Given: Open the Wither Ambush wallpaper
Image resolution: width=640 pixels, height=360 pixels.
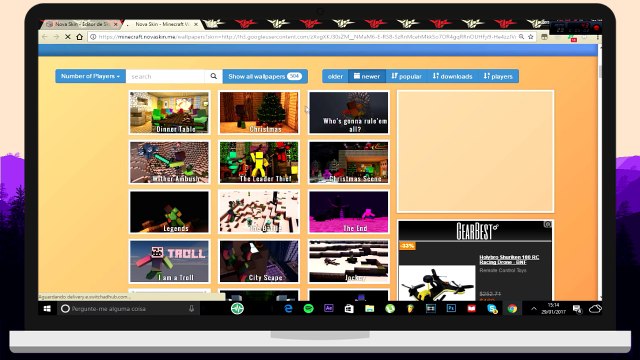Looking at the screenshot, I should (x=169, y=162).
